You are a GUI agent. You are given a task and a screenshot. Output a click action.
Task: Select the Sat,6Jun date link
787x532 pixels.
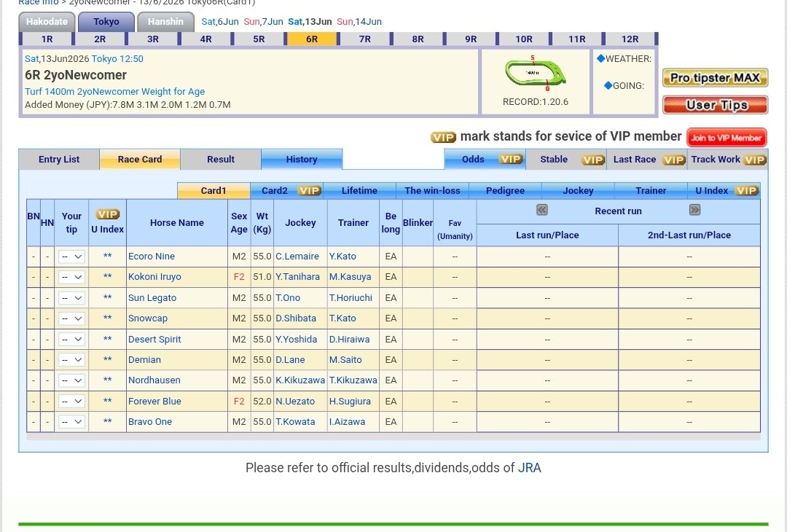220,22
